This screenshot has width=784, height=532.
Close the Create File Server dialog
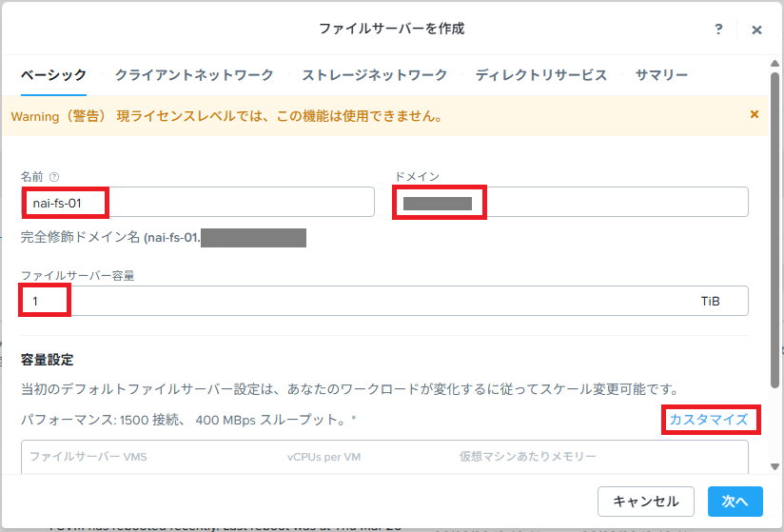(x=756, y=30)
